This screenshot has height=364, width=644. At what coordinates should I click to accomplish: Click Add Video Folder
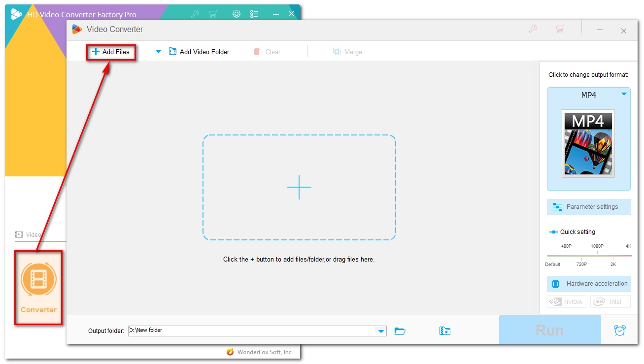(x=199, y=52)
